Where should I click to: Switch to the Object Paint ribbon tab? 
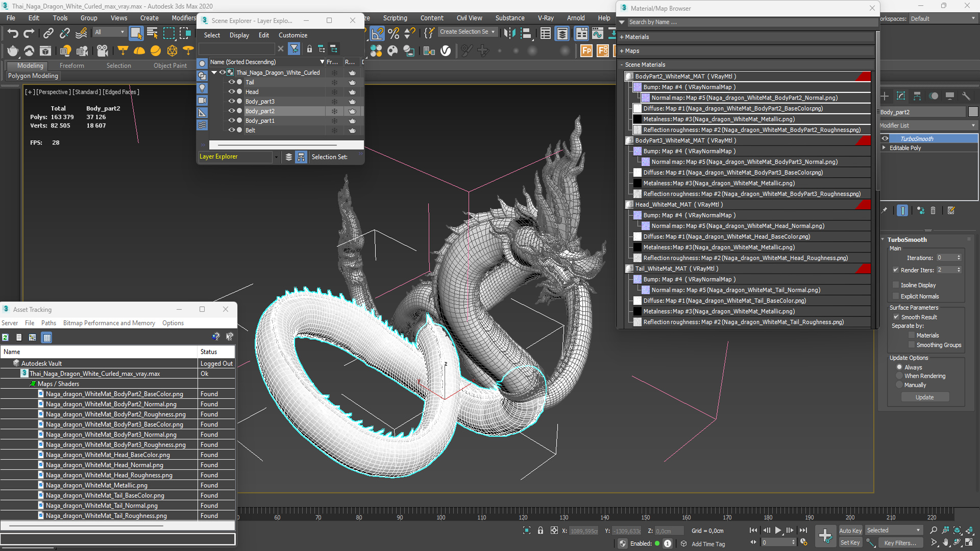click(x=170, y=66)
